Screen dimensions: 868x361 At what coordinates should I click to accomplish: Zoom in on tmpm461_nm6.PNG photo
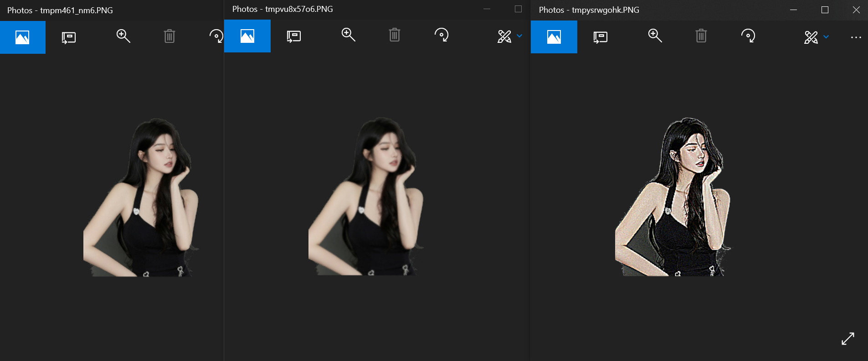coord(123,36)
